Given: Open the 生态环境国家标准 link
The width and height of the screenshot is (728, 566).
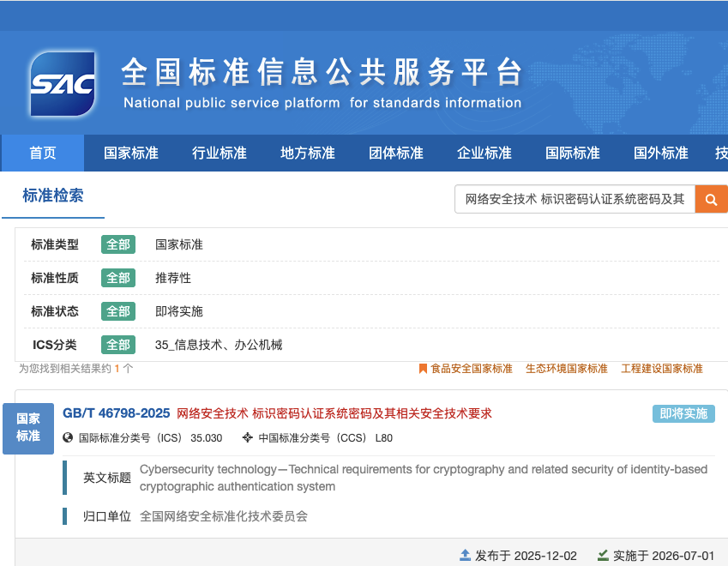Looking at the screenshot, I should tap(566, 369).
